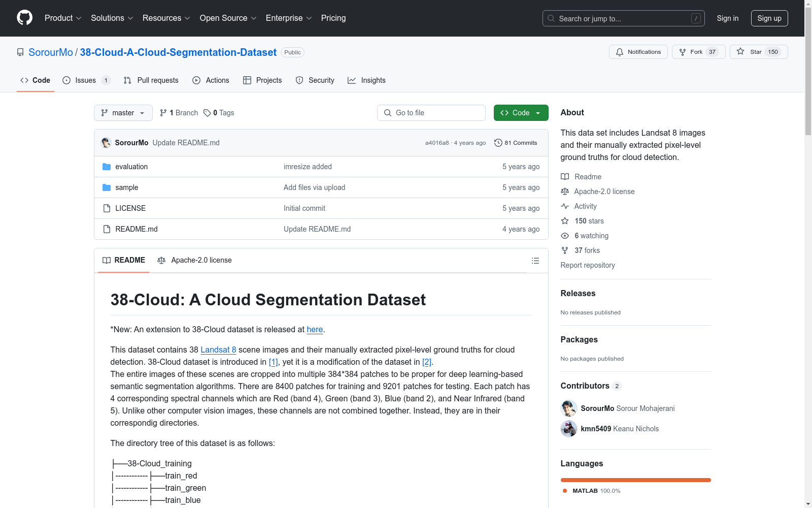Click the fork icon beside 37 forks
This screenshot has width=812, height=508.
(x=565, y=250)
